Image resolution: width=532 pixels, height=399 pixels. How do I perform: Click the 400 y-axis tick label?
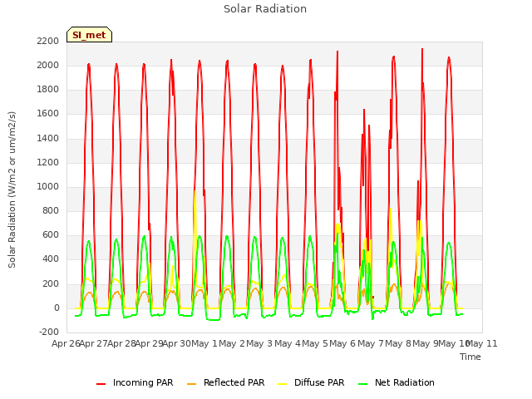pyautogui.click(x=51, y=259)
